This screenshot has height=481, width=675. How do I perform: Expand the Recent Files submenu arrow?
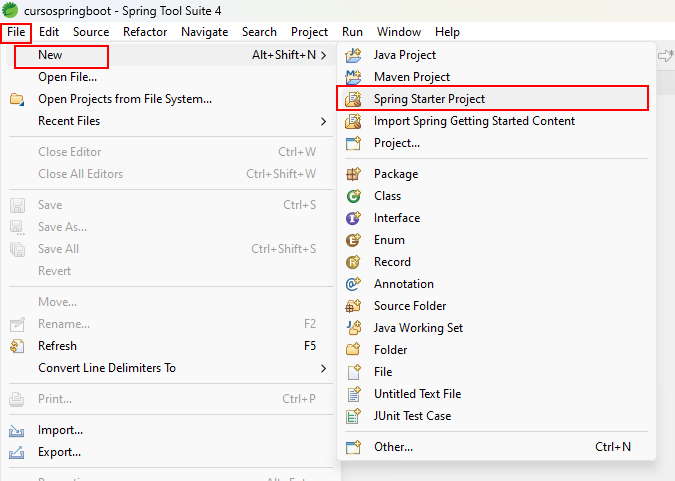click(323, 121)
